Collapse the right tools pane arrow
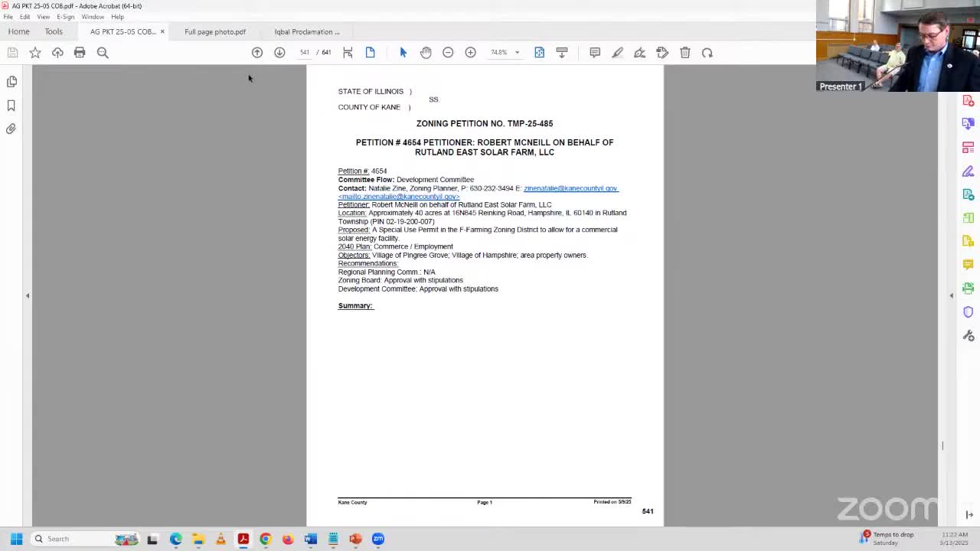The image size is (980, 551). pos(952,295)
